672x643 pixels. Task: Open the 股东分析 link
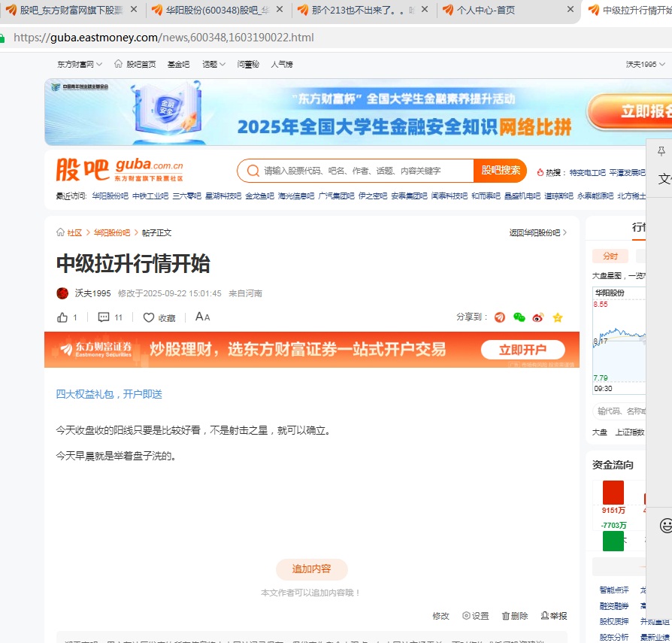pos(614,637)
